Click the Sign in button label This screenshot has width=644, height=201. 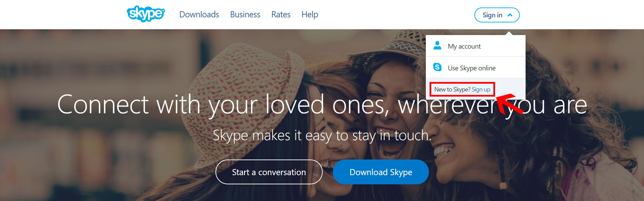tap(492, 15)
